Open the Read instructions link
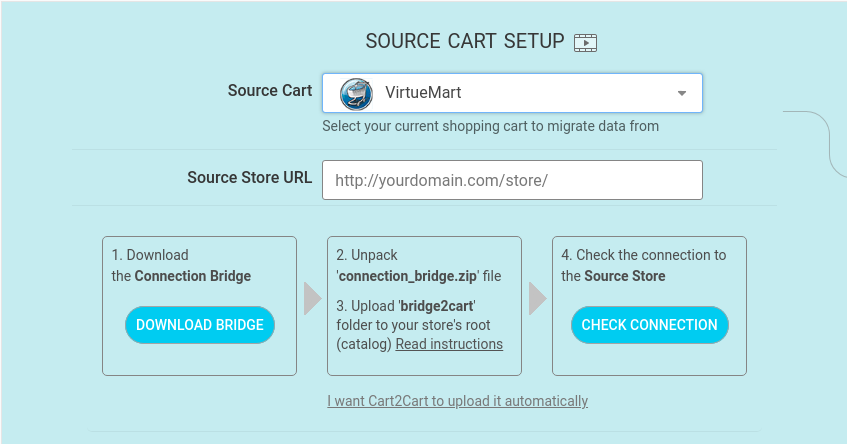Viewport: 847px width, 444px height. (449, 344)
